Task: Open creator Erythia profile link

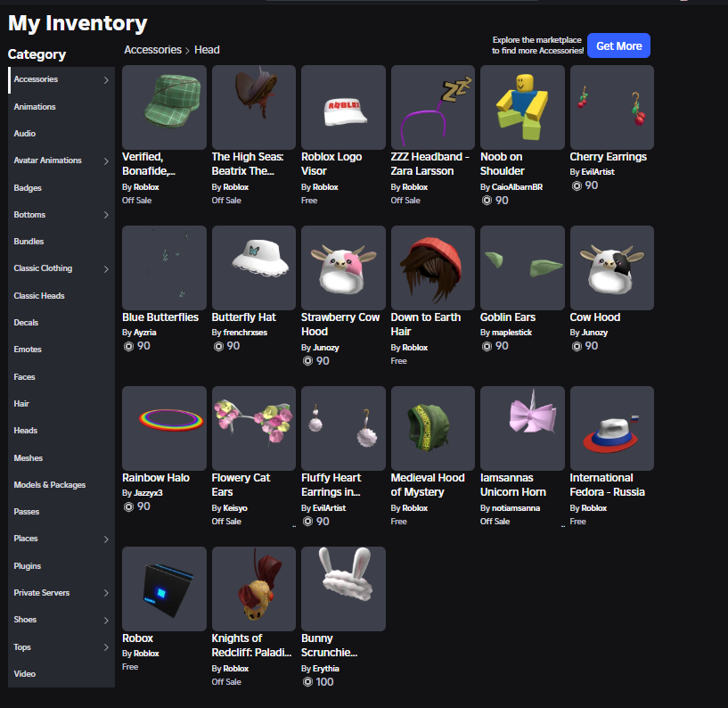Action: (325, 669)
